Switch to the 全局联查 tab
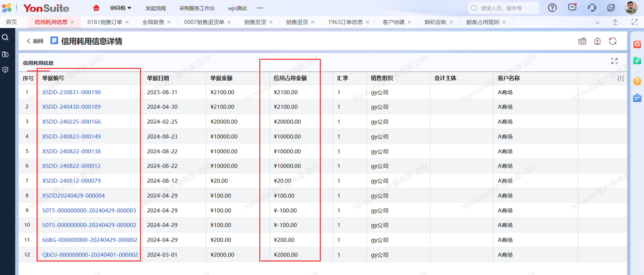Screen dimensions: 644x275 pos(153,22)
